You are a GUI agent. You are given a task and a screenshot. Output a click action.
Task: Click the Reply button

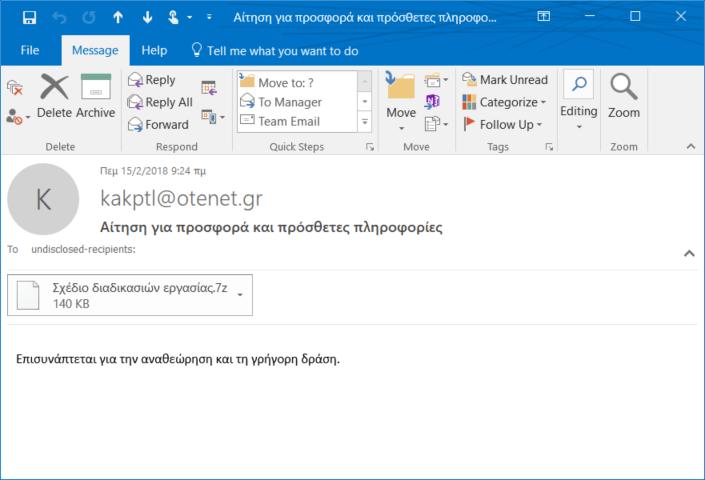(x=152, y=80)
